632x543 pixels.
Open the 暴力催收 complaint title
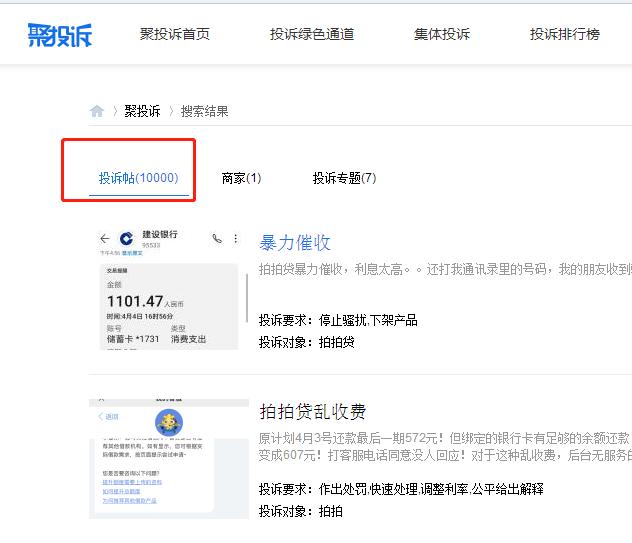click(x=295, y=243)
